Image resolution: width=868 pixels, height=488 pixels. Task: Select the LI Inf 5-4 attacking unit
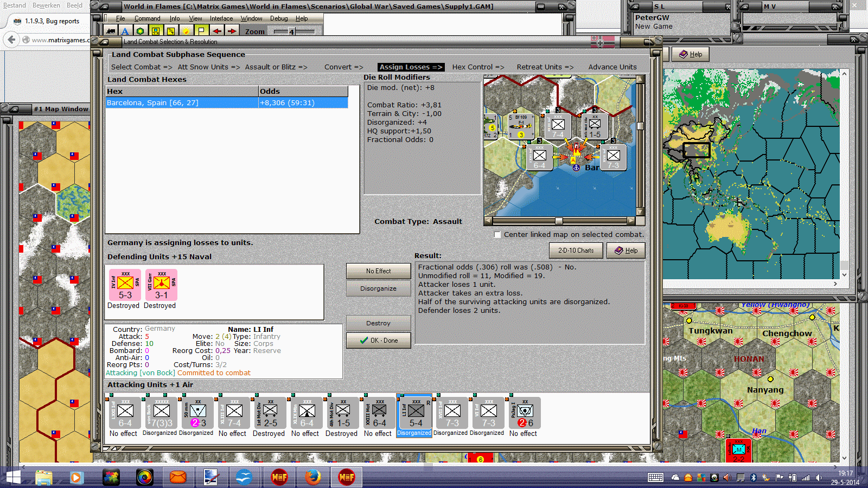click(x=414, y=413)
